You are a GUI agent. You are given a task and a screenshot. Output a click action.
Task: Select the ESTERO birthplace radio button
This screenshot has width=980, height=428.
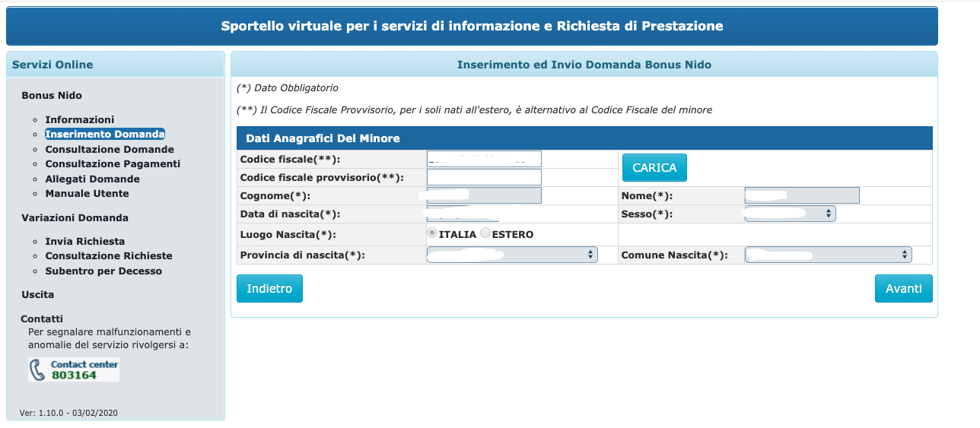pyautogui.click(x=485, y=233)
